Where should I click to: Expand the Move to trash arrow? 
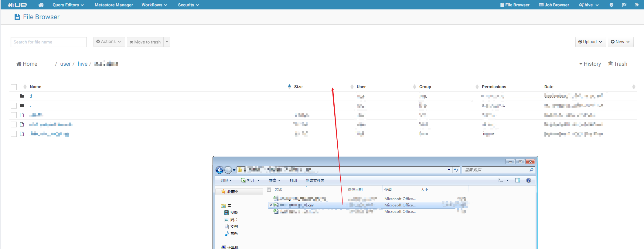[x=167, y=42]
